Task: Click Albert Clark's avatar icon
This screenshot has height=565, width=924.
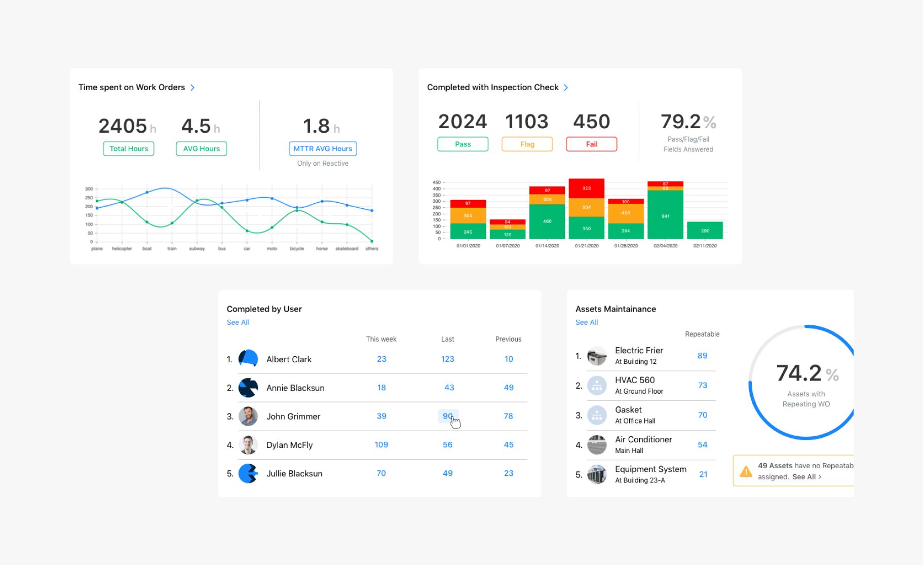Action: 248,359
